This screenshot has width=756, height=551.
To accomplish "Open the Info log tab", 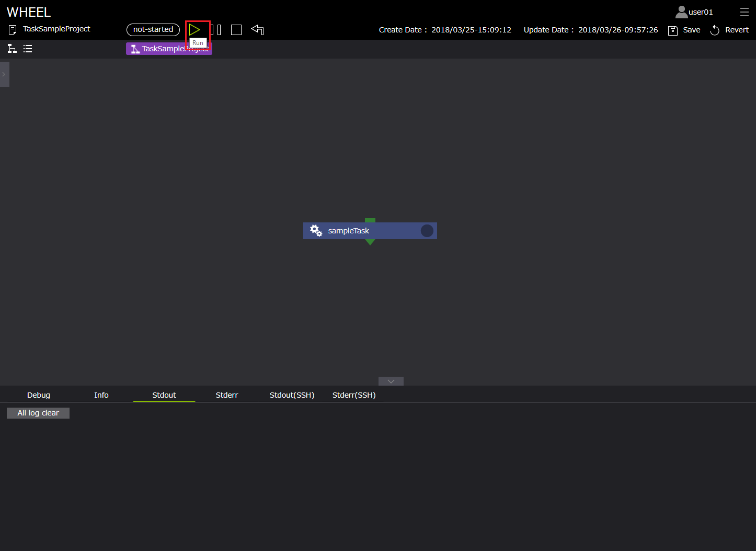I will click(x=101, y=395).
